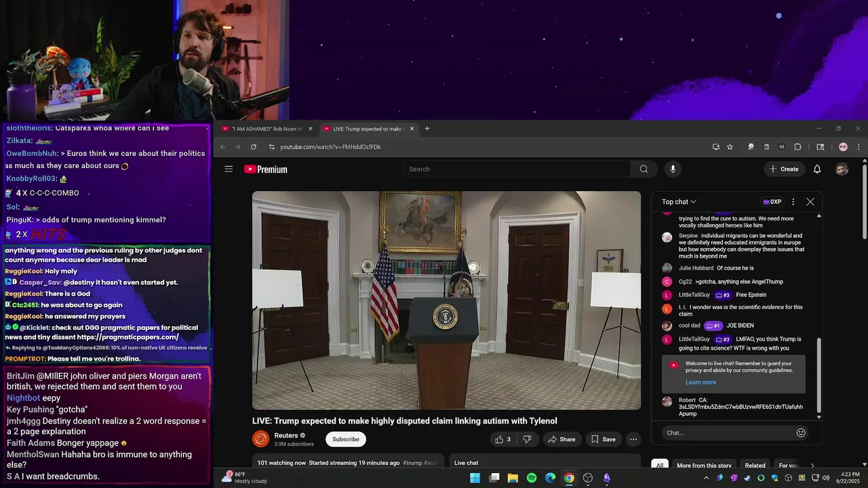
Task: Click the install app icon in address bar
Action: 715,147
